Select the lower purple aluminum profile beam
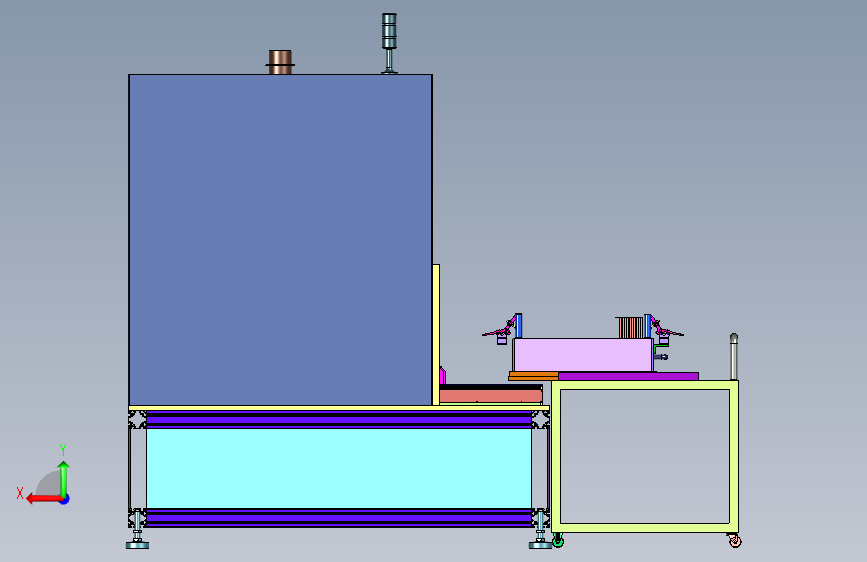The height and width of the screenshot is (562, 867). tap(338, 518)
